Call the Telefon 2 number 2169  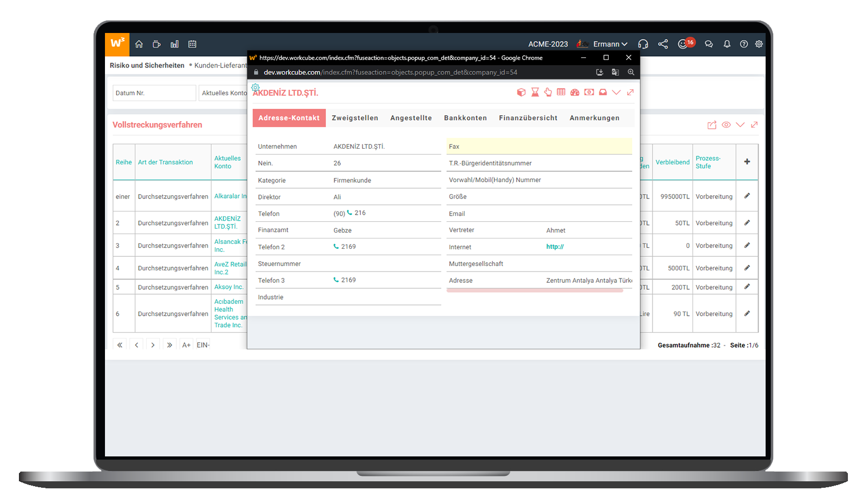(x=345, y=247)
